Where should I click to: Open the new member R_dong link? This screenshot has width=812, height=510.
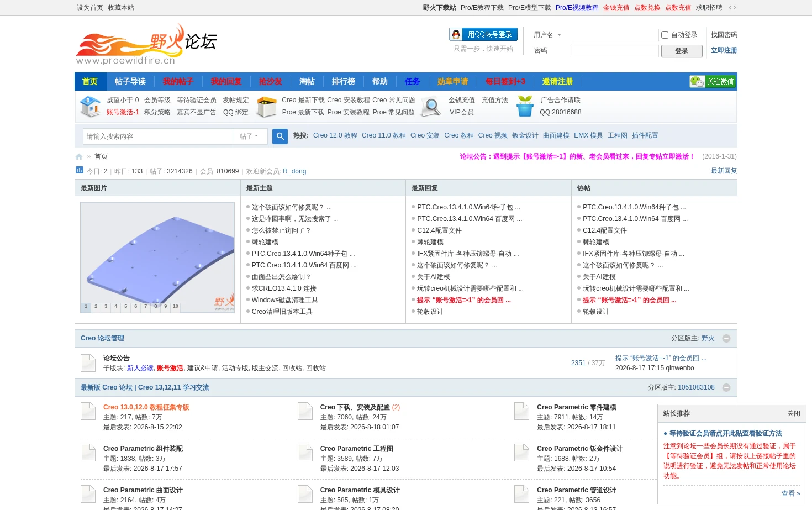(294, 171)
